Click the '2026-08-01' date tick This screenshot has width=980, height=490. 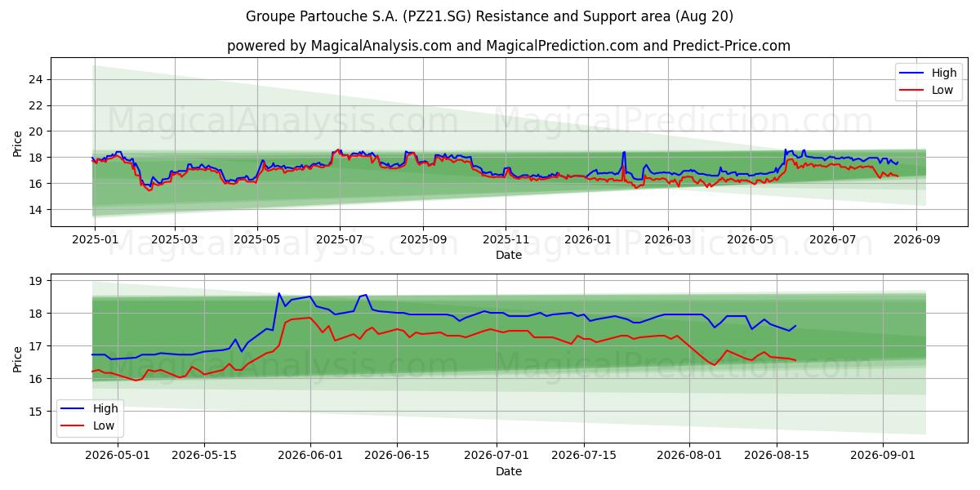click(690, 456)
